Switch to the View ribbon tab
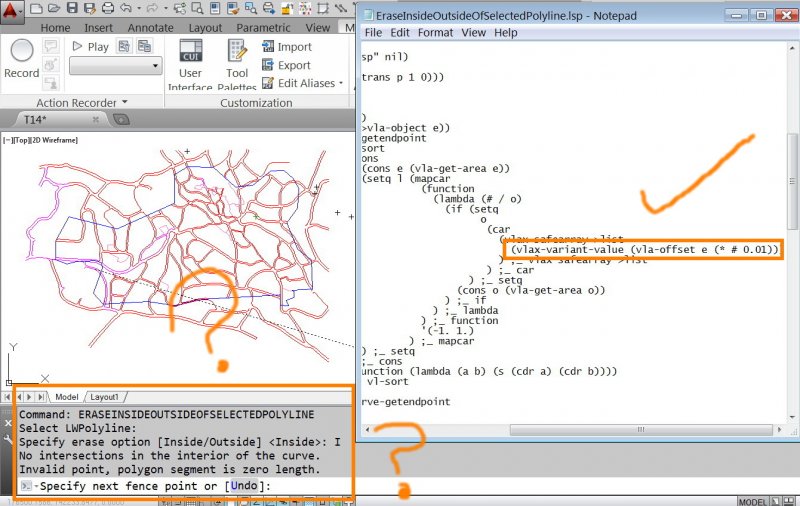 (x=318, y=28)
